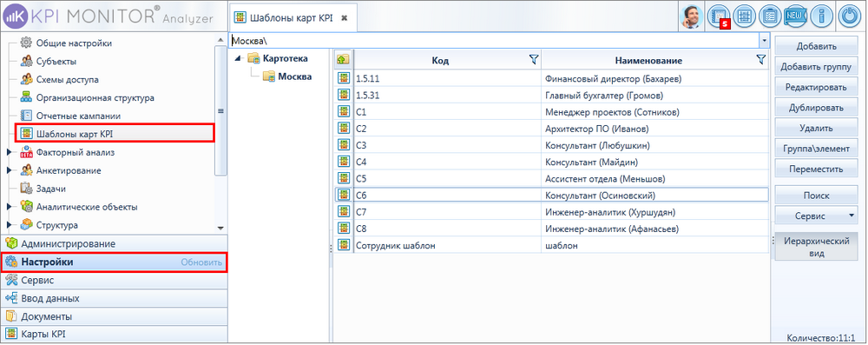The height and width of the screenshot is (345, 868).
Task: Click the Переместить button
Action: coord(816,169)
